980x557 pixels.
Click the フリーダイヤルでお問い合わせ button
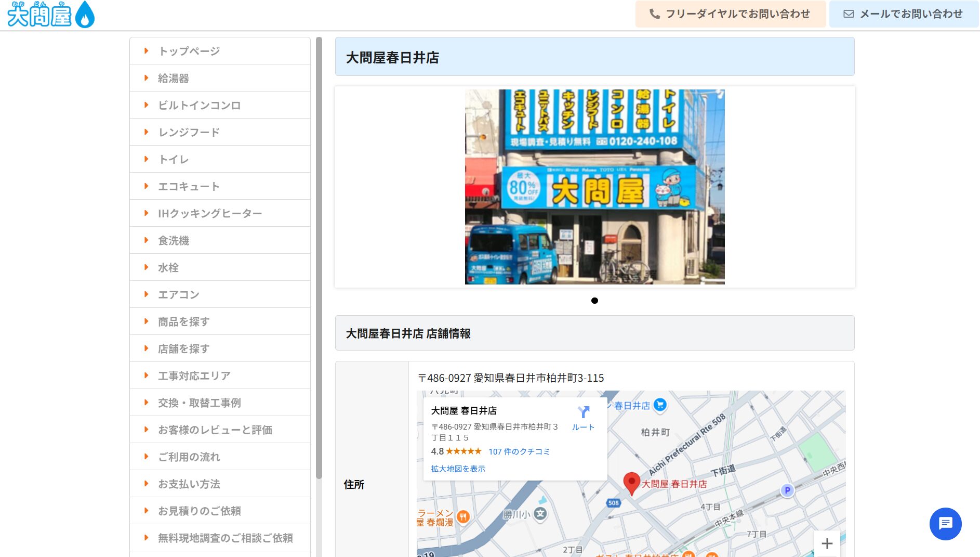click(730, 14)
